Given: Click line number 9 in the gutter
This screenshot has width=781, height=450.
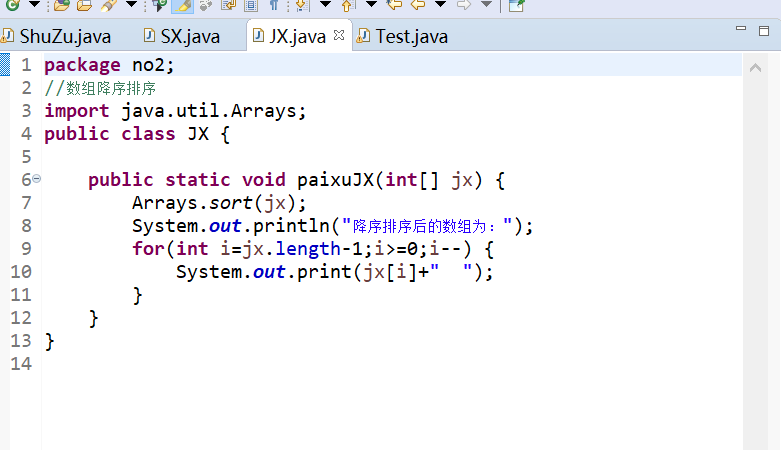Looking at the screenshot, I should point(26,249).
